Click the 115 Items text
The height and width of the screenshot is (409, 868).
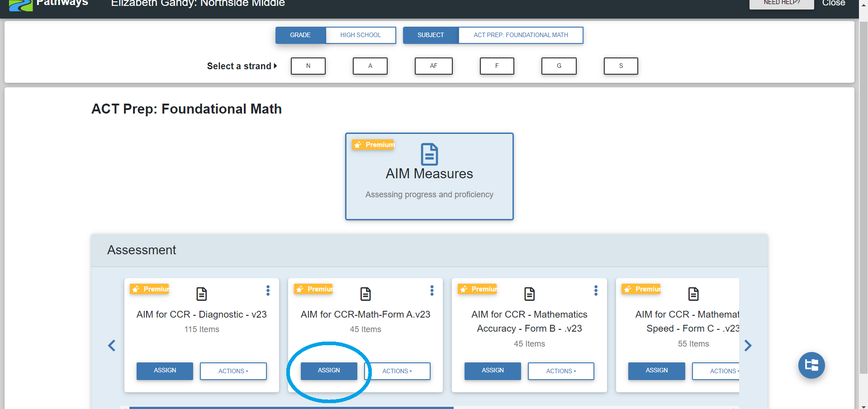[x=202, y=329]
